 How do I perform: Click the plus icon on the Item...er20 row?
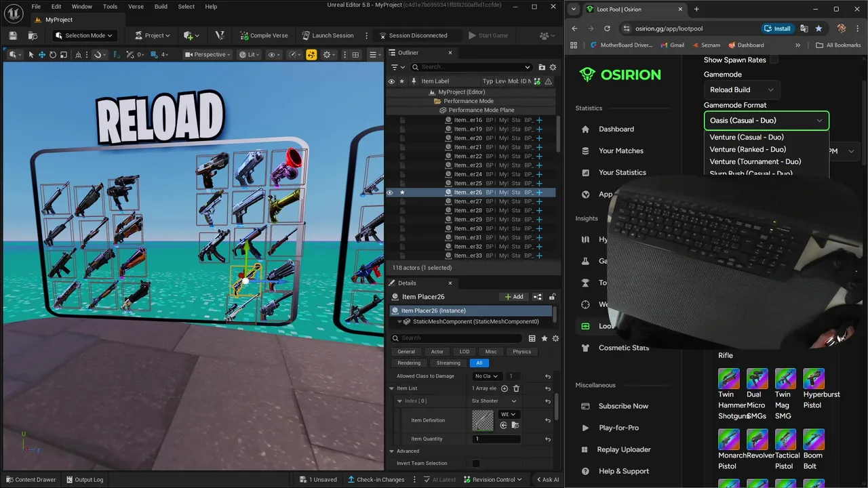[539, 138]
